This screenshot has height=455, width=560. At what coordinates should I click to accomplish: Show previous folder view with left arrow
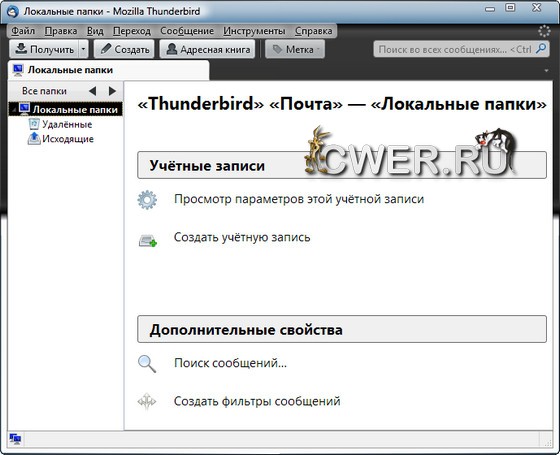[x=92, y=91]
